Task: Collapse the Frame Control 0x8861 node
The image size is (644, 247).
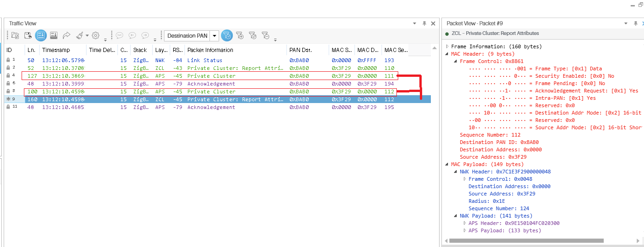Action: (456, 61)
